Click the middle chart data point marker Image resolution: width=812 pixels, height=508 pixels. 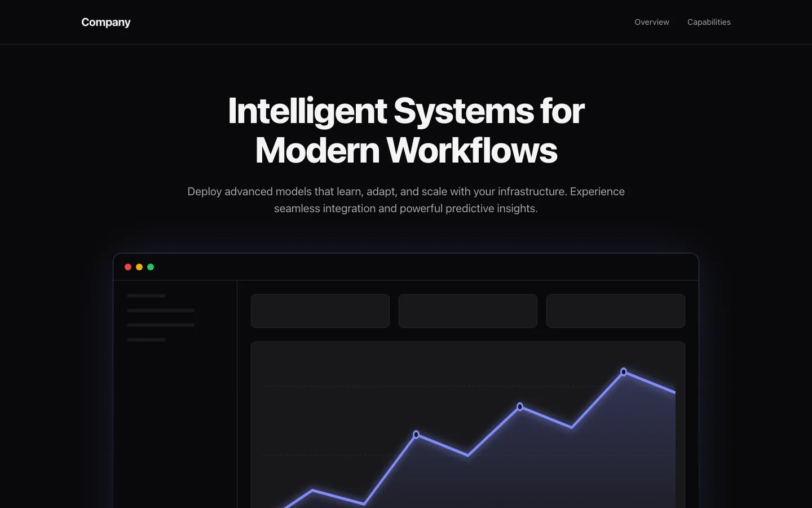520,406
